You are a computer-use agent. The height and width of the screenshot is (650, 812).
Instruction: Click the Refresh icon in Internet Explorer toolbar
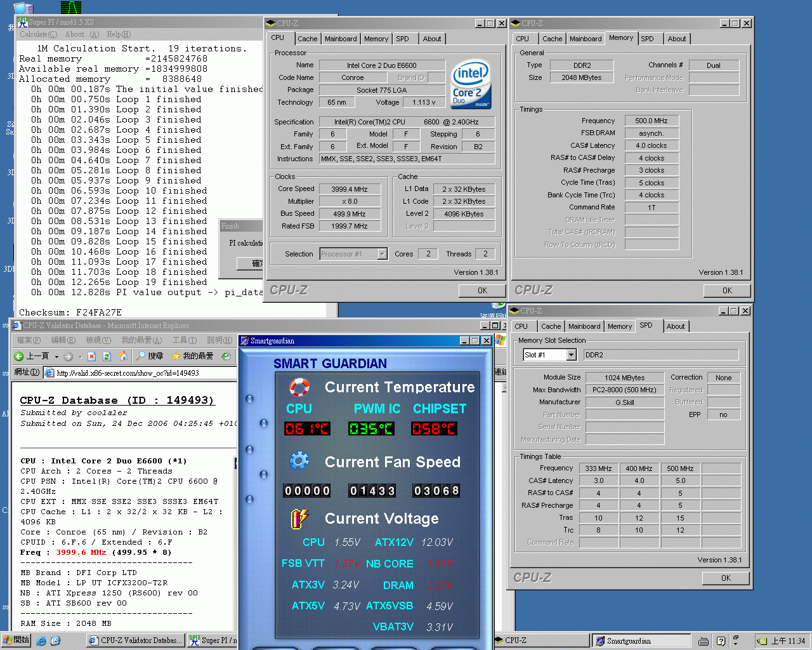click(107, 356)
